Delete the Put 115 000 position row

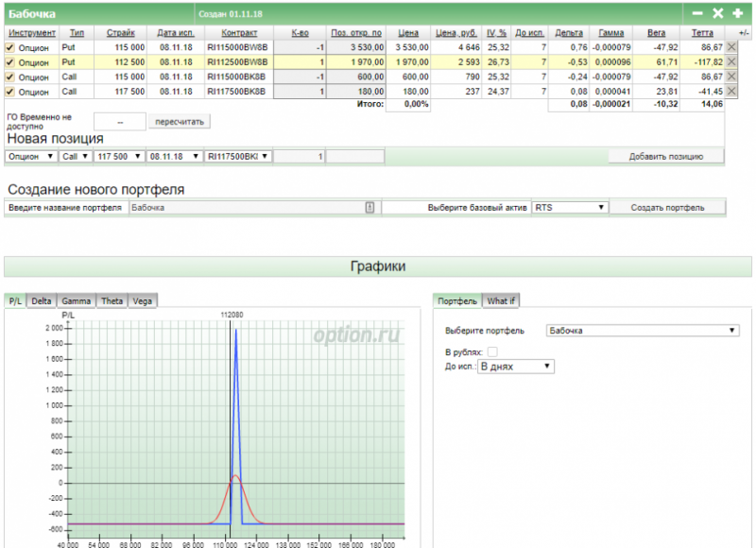point(731,46)
